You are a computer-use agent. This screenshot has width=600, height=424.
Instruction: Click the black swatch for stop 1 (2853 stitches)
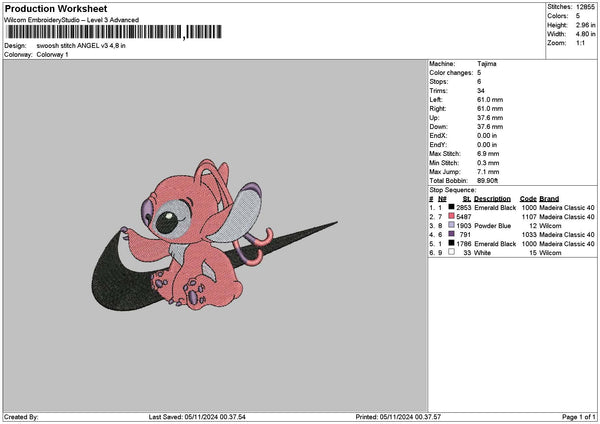(451, 207)
